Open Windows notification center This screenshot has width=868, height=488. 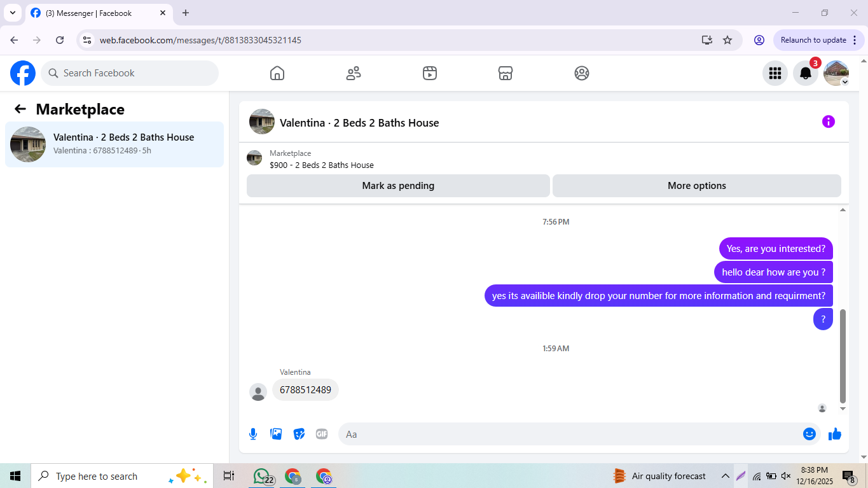(x=849, y=476)
